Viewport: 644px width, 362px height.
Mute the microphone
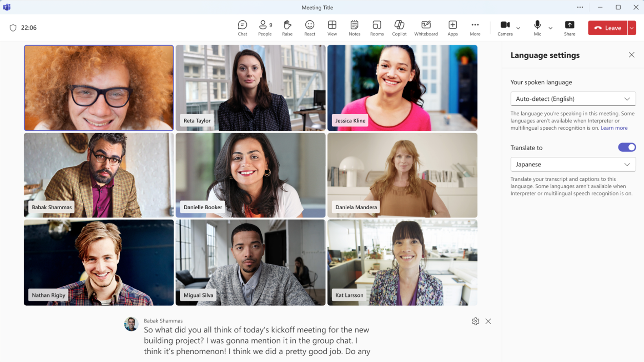[x=537, y=28]
